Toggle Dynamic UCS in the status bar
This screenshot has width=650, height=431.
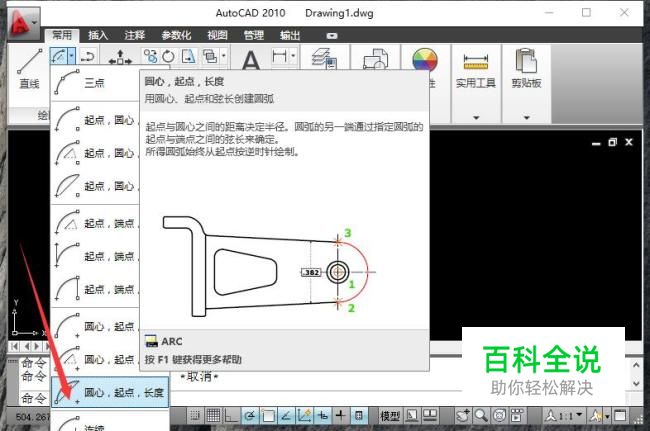(x=304, y=415)
